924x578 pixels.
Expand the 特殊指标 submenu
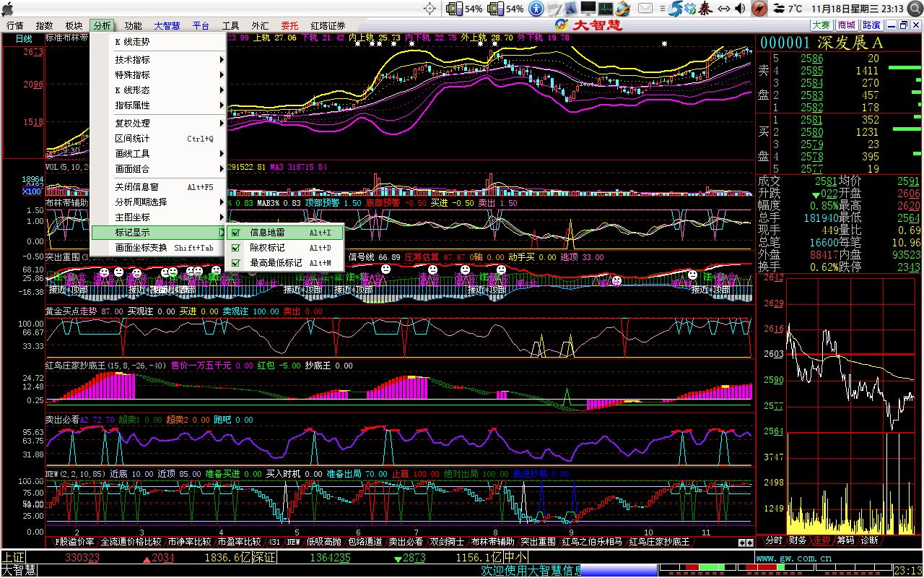159,75
